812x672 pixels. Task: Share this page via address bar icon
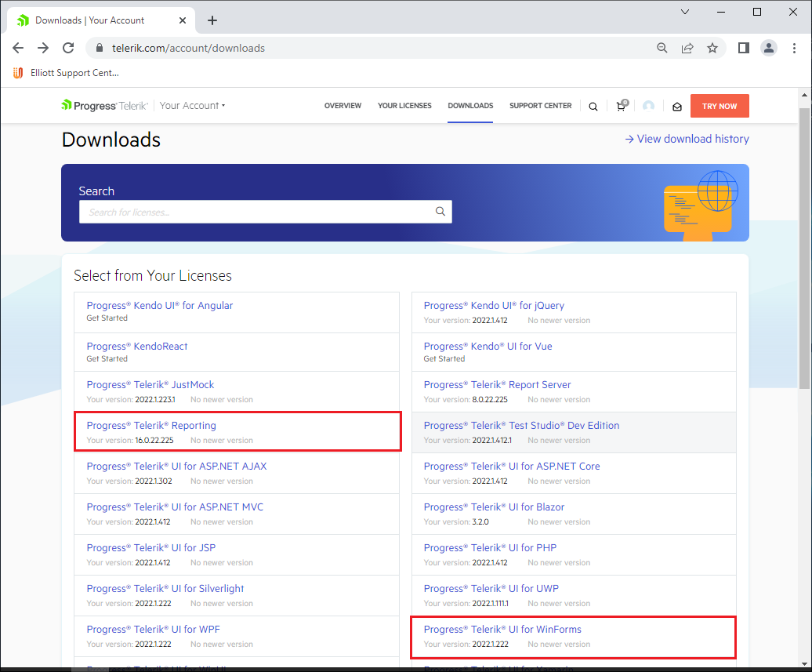coord(687,48)
